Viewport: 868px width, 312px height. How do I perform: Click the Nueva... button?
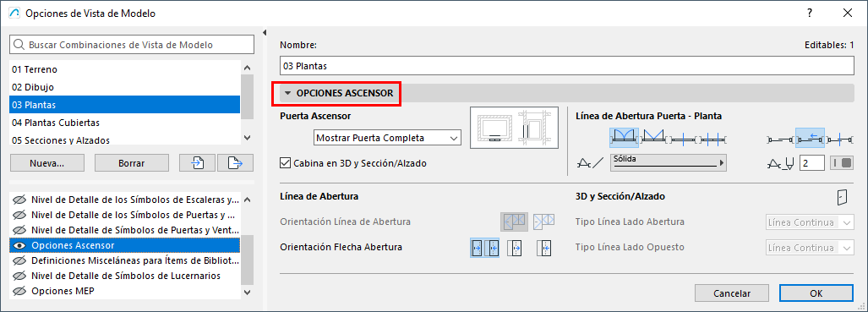tap(47, 163)
